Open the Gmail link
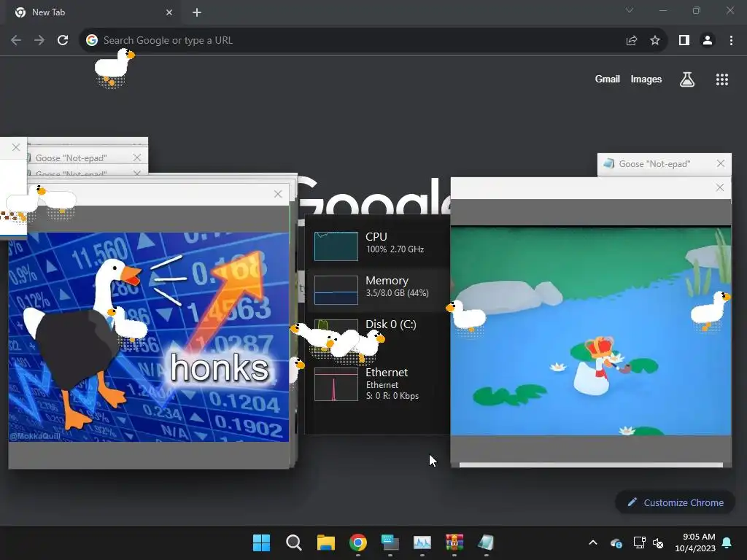Viewport: 747px width, 560px height. (x=608, y=79)
